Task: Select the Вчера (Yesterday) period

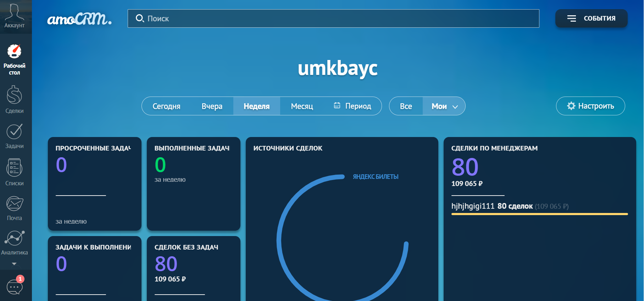Action: coord(212,106)
